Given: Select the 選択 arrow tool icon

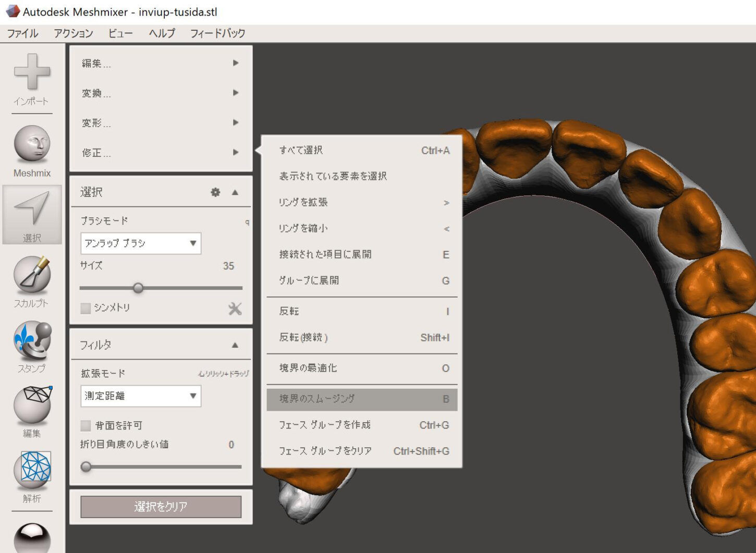Looking at the screenshot, I should tap(32, 208).
